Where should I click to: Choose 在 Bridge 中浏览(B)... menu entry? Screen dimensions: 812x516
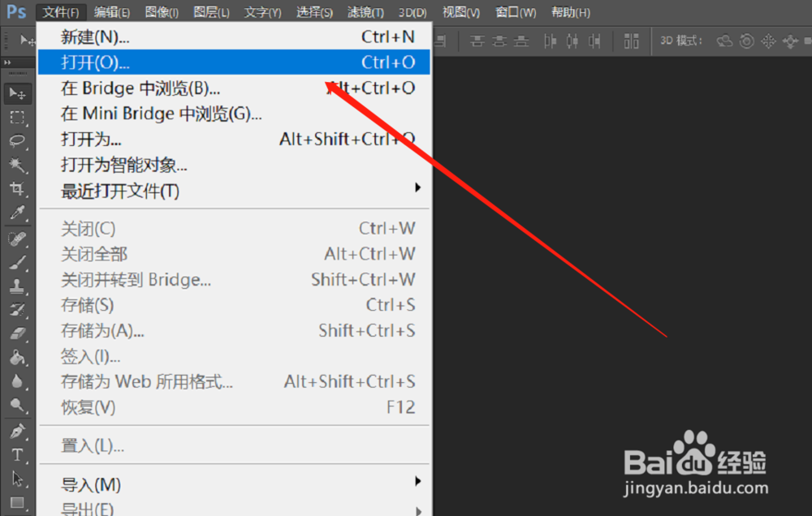(x=234, y=88)
